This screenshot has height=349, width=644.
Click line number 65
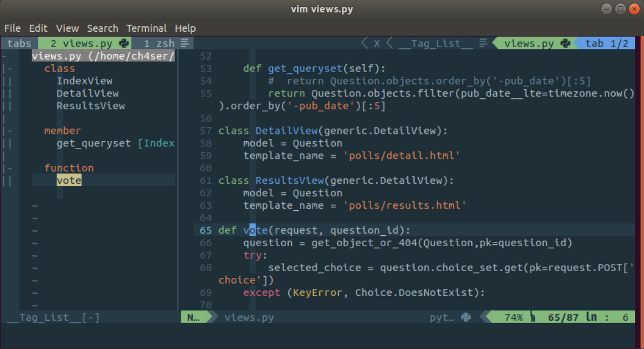pos(206,230)
